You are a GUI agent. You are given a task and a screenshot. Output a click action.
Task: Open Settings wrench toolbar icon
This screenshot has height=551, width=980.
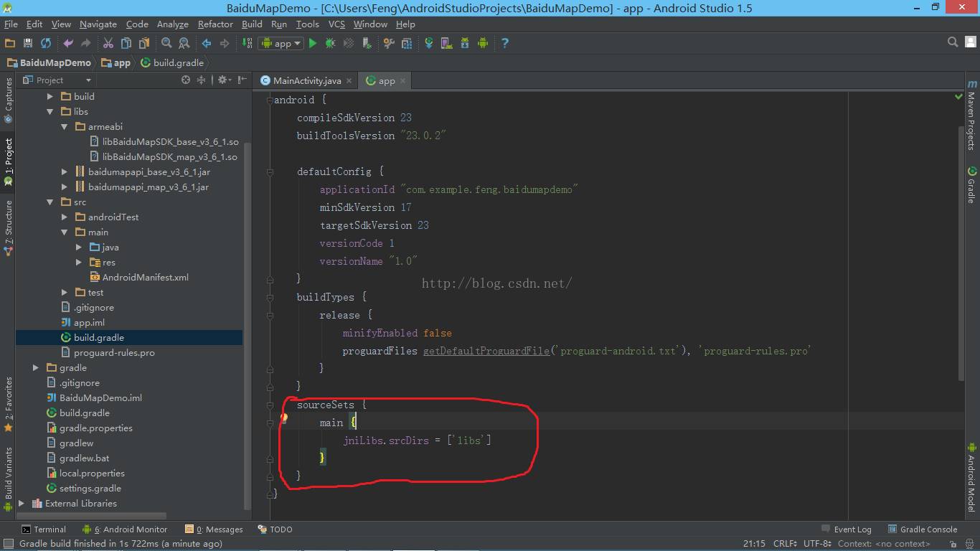click(389, 43)
